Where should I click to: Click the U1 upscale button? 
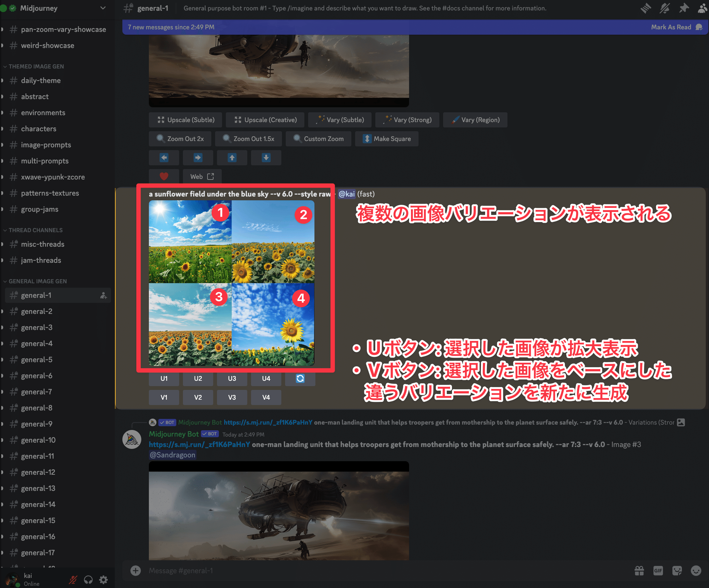pos(164,378)
